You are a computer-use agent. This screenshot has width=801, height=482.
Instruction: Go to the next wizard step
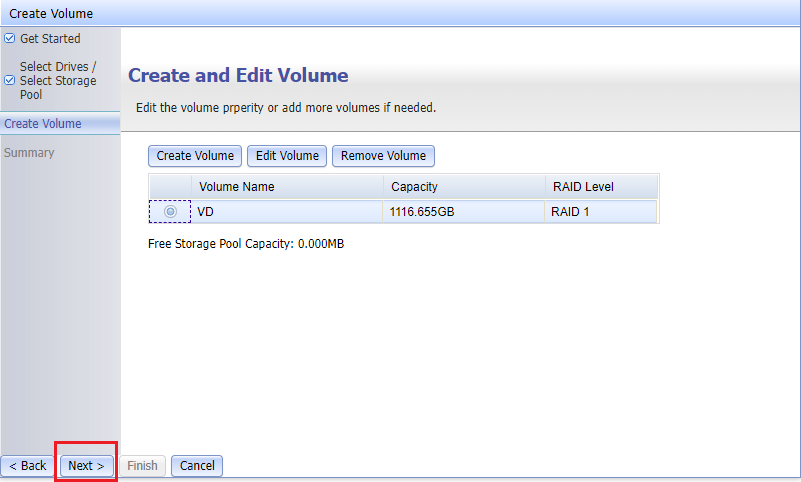86,466
